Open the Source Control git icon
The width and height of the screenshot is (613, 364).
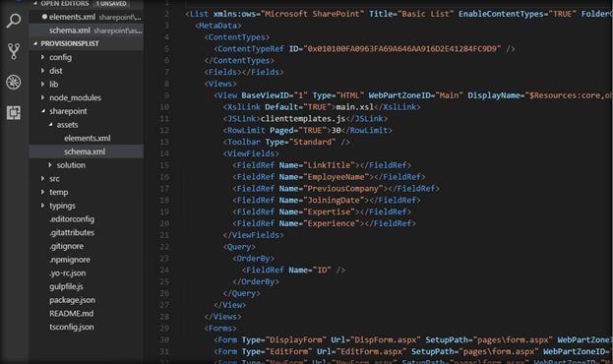click(14, 51)
